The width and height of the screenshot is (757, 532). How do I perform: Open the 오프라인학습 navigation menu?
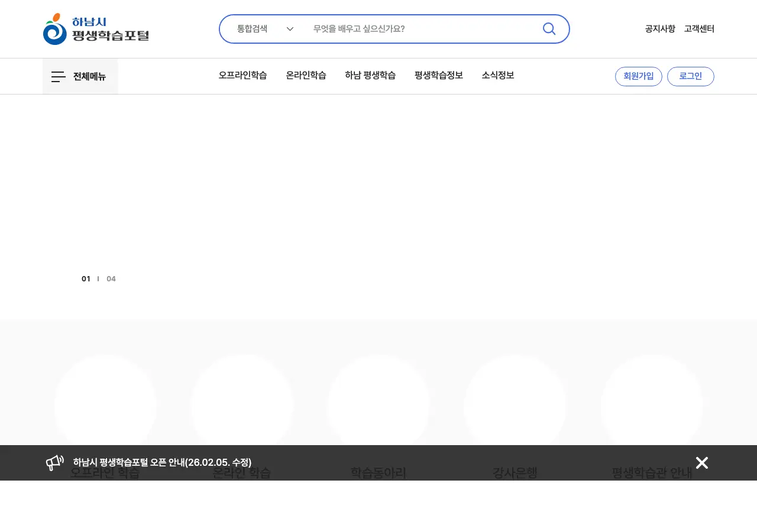click(x=242, y=76)
